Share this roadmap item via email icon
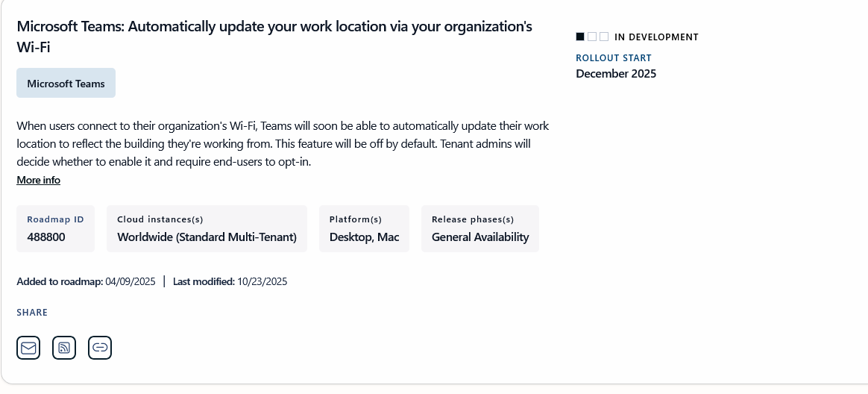 [x=28, y=348]
